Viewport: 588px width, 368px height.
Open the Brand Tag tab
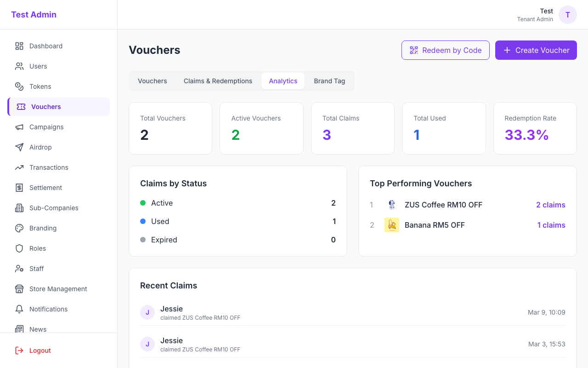[x=329, y=80]
